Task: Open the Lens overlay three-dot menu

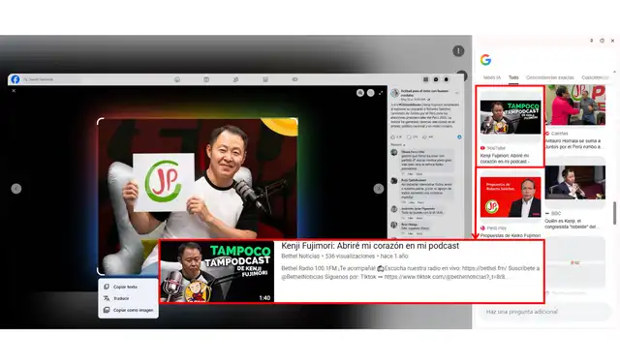Action: [458, 51]
